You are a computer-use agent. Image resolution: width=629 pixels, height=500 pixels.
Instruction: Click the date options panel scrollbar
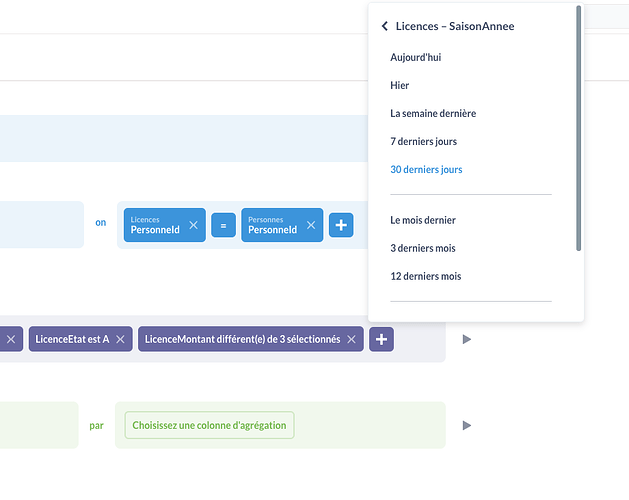coord(578,128)
